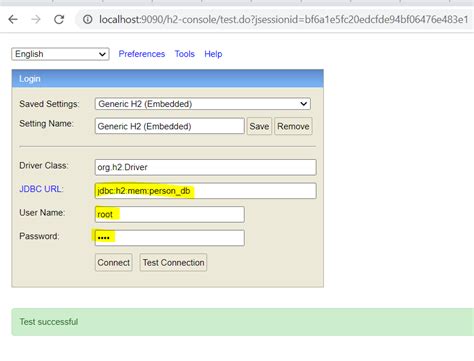
Task: Select the localhost:9090 address bar URL
Action: tap(283, 20)
